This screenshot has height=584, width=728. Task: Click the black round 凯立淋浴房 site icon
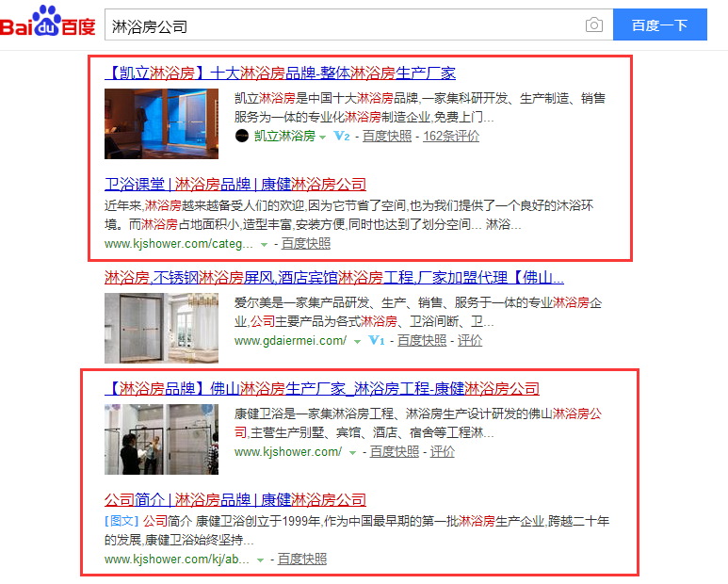242,136
